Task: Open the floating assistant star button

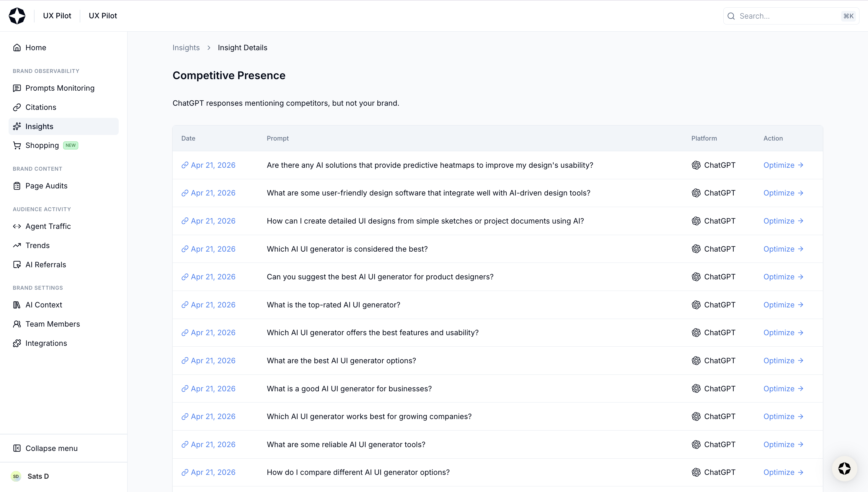Action: (x=844, y=469)
